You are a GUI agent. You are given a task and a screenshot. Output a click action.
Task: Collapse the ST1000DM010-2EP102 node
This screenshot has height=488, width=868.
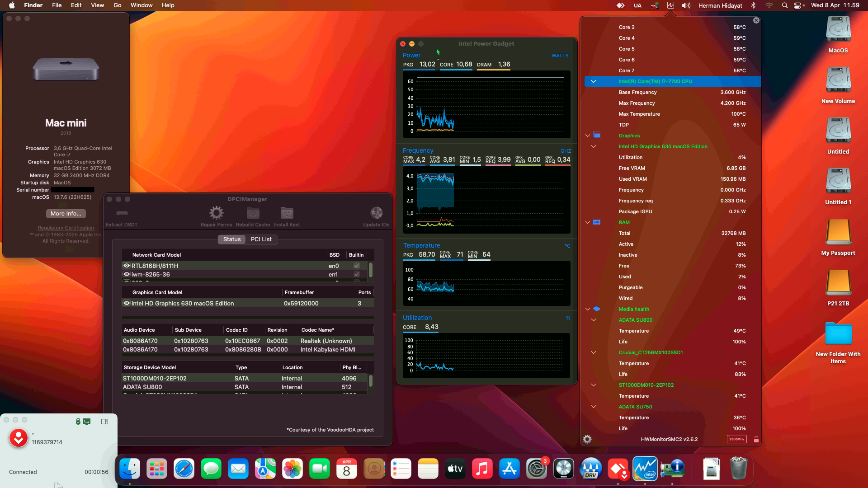[594, 385]
